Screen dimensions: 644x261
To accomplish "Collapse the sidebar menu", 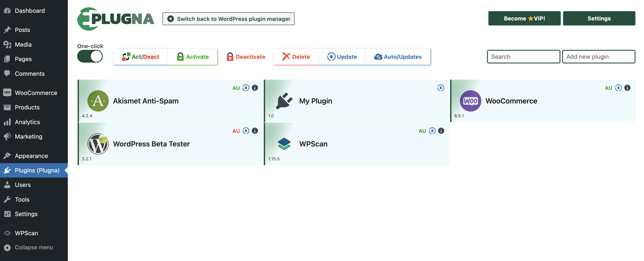I will pos(34,247).
